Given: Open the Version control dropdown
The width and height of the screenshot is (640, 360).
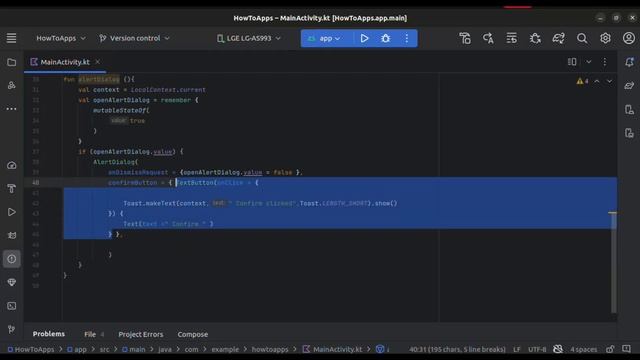Looking at the screenshot, I should coord(134,38).
